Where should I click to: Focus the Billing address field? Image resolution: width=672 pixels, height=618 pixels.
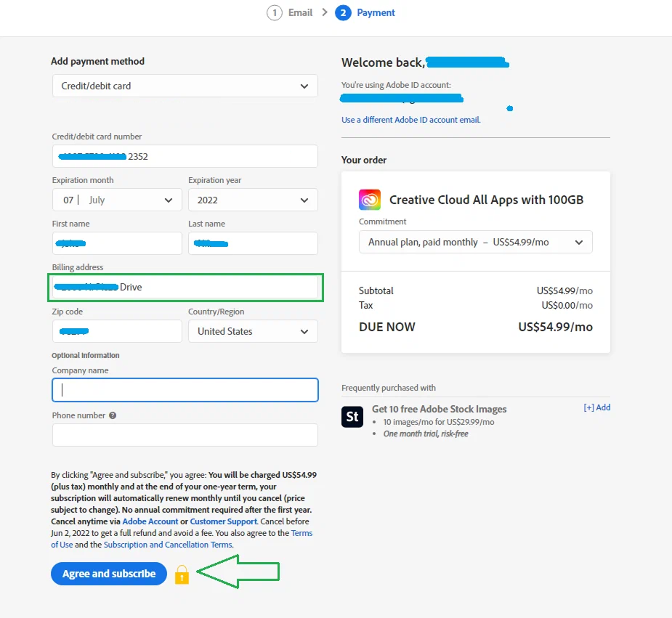pyautogui.click(x=185, y=287)
